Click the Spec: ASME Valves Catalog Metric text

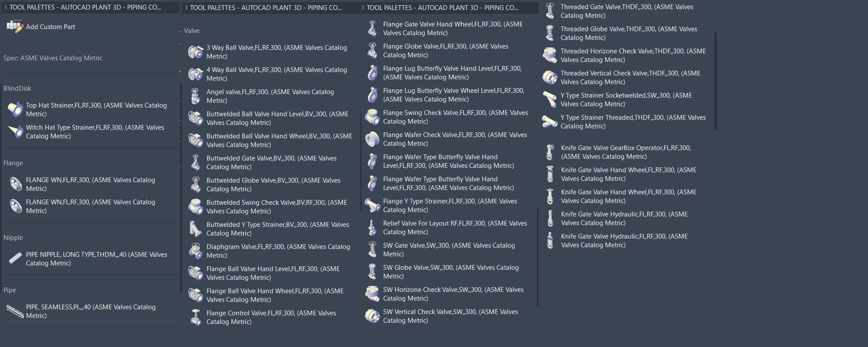(x=53, y=58)
